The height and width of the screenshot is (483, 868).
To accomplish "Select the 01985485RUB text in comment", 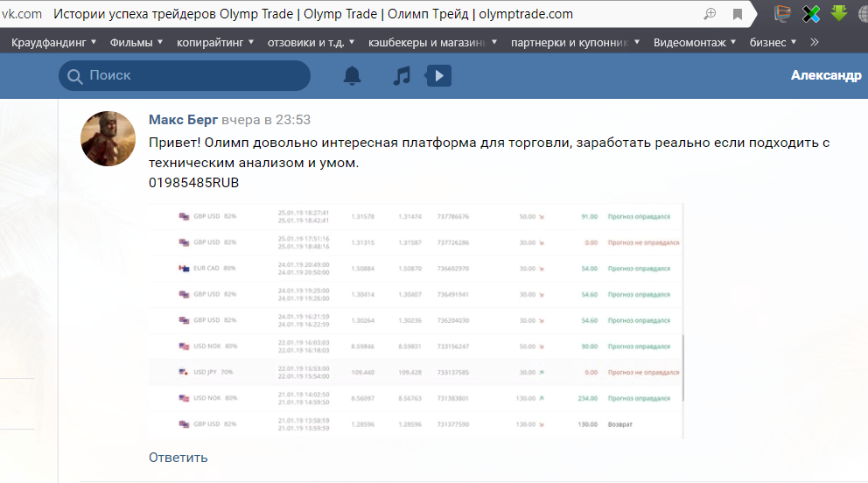I will click(x=193, y=183).
